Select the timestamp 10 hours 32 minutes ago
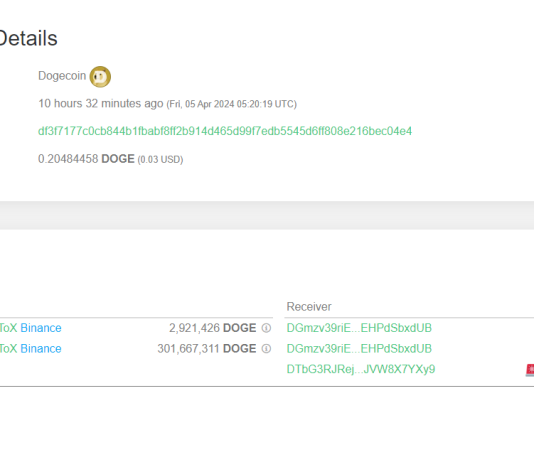The height and width of the screenshot is (462, 534). pyautogui.click(x=101, y=103)
